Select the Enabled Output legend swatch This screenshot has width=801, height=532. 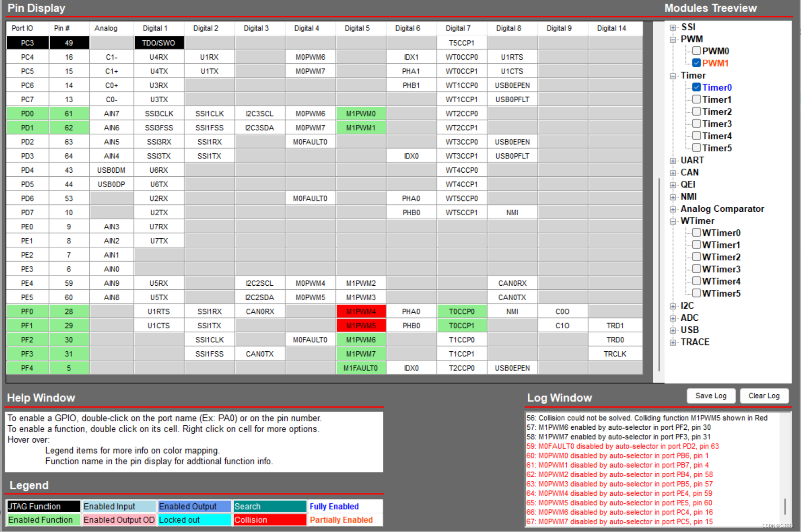click(x=194, y=506)
